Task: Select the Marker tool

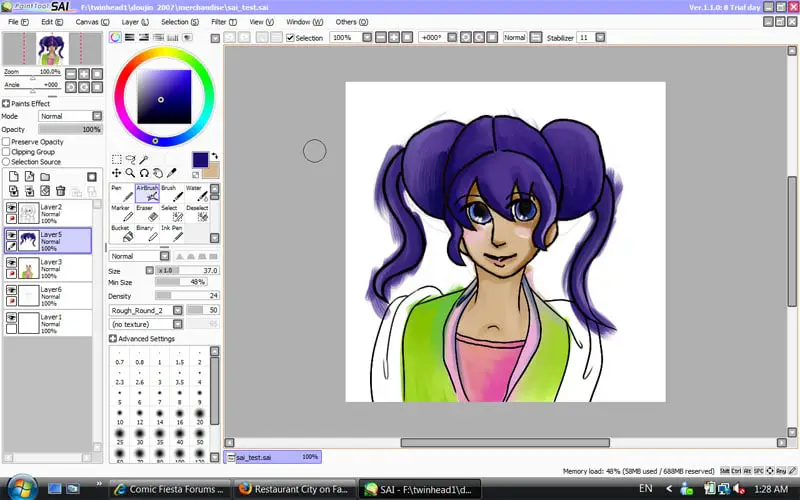Action: click(122, 214)
